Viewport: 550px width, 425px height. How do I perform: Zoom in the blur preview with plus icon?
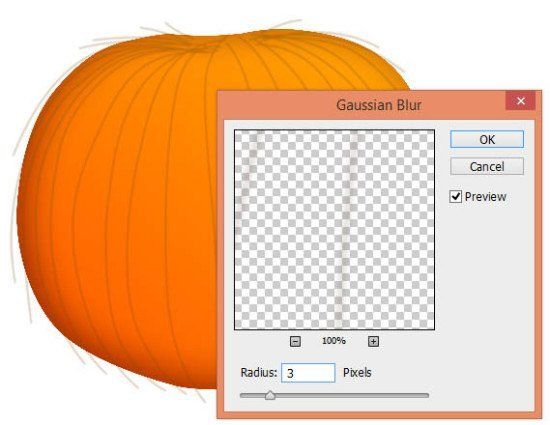point(373,341)
